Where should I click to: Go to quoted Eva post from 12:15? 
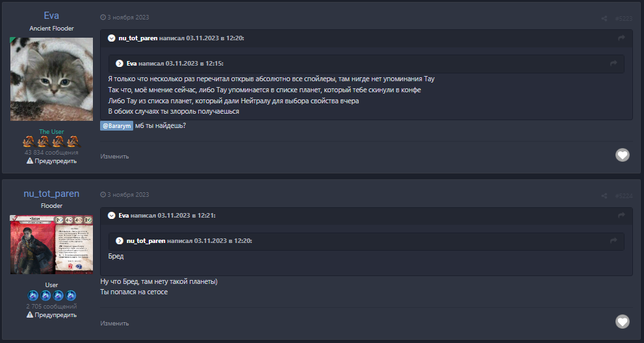(613, 64)
